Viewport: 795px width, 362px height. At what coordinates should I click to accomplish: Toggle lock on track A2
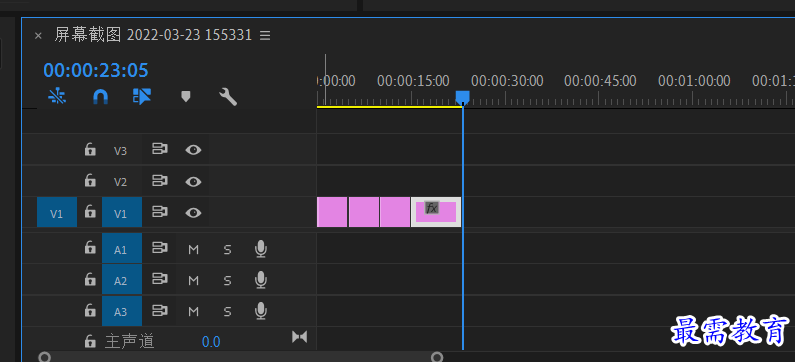(x=90, y=280)
